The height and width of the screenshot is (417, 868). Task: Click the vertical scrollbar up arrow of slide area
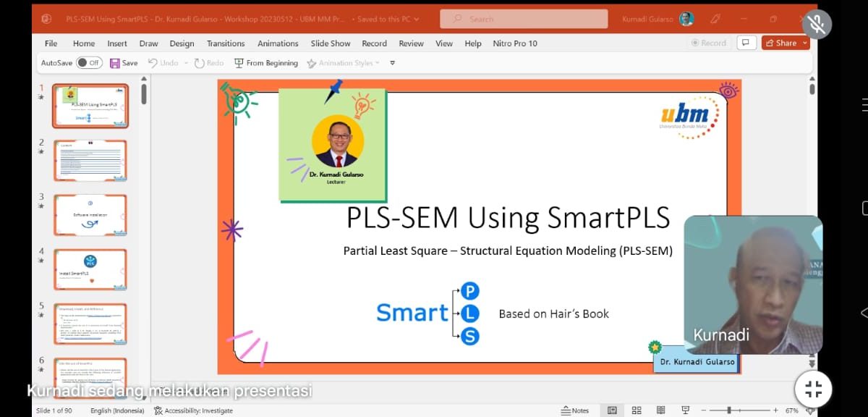tap(812, 79)
